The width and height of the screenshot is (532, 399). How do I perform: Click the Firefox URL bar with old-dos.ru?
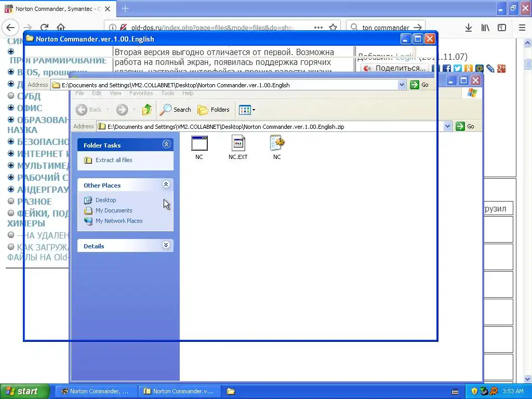(x=212, y=27)
